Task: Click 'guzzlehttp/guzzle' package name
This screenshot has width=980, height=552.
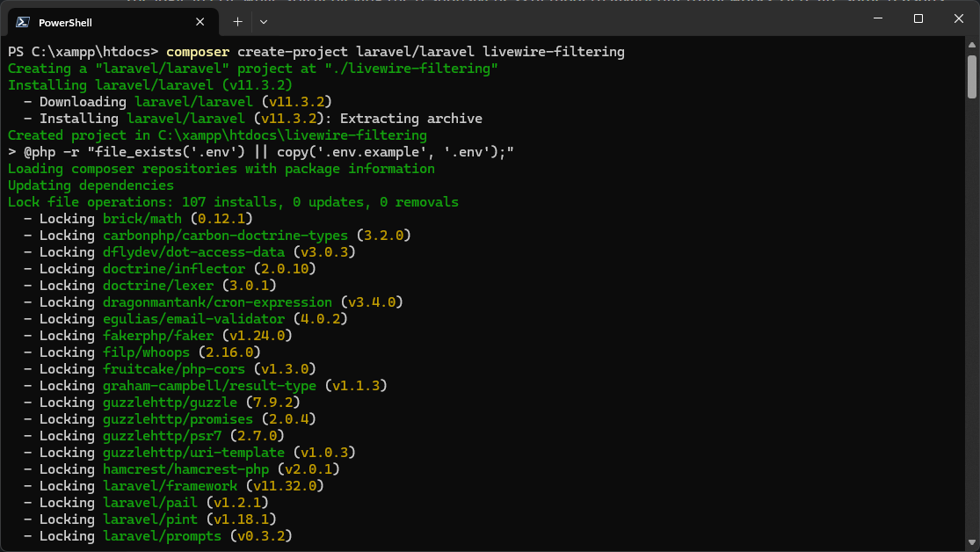Action: tap(170, 403)
